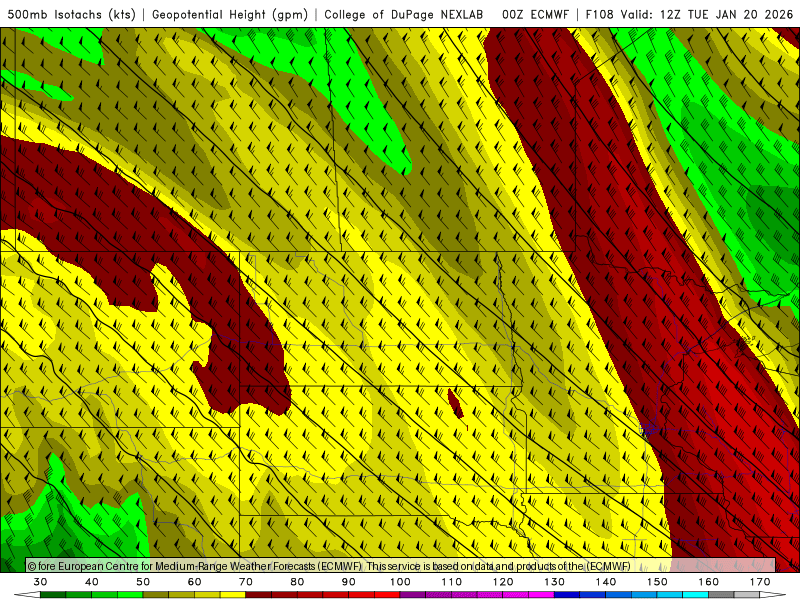Click the 'College of DuPage NEXLAB' label
800x600 pixels.
tap(404, 14)
